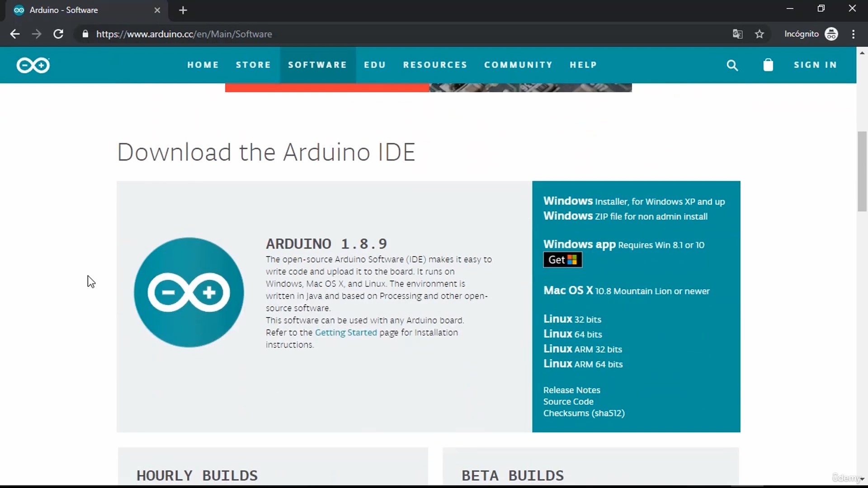
Task: Download Linux 64 bits
Action: click(573, 334)
